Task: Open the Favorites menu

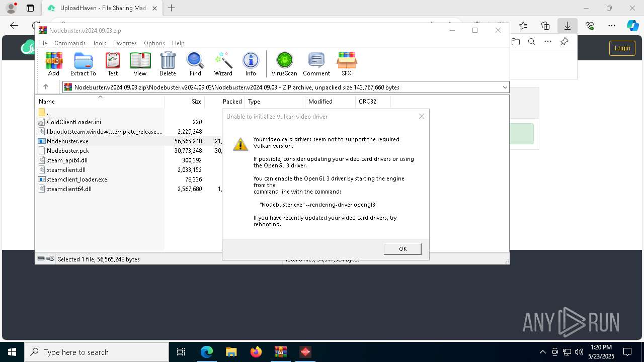Action: coord(125,43)
